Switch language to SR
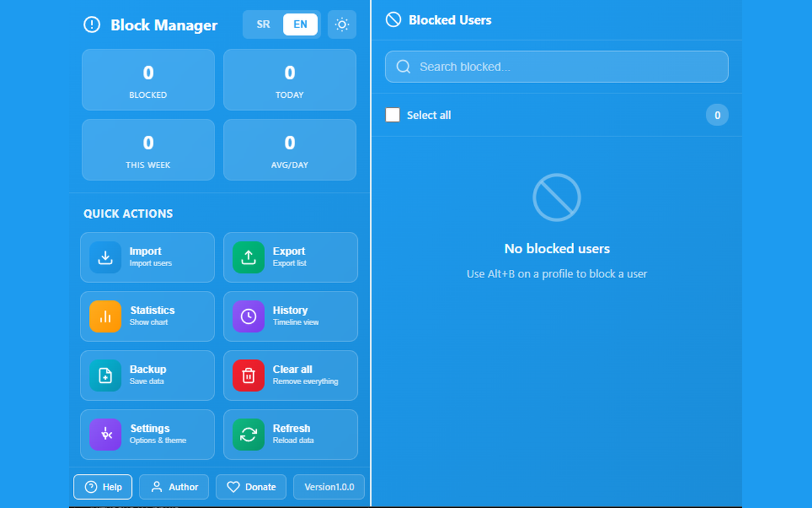 pyautogui.click(x=263, y=24)
